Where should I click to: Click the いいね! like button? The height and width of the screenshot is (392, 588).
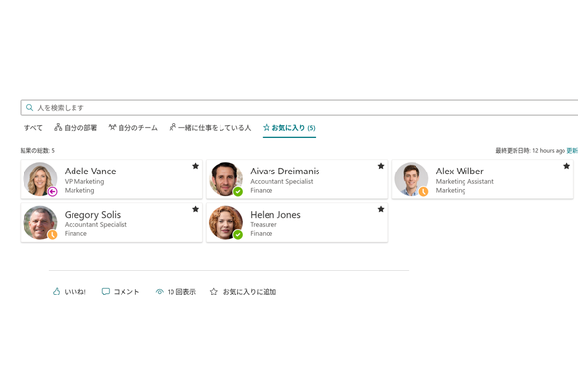tap(70, 291)
